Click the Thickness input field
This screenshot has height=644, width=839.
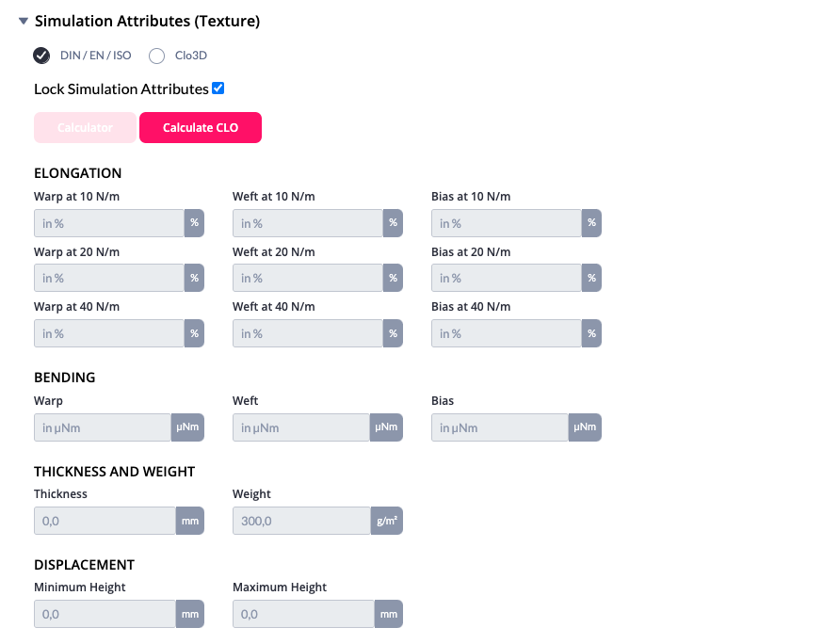pos(105,521)
